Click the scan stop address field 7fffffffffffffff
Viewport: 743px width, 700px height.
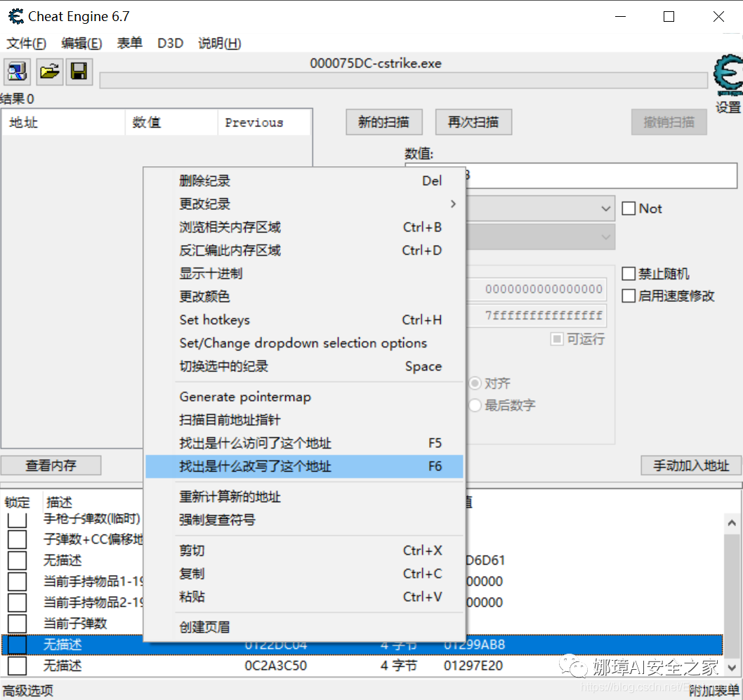click(537, 315)
